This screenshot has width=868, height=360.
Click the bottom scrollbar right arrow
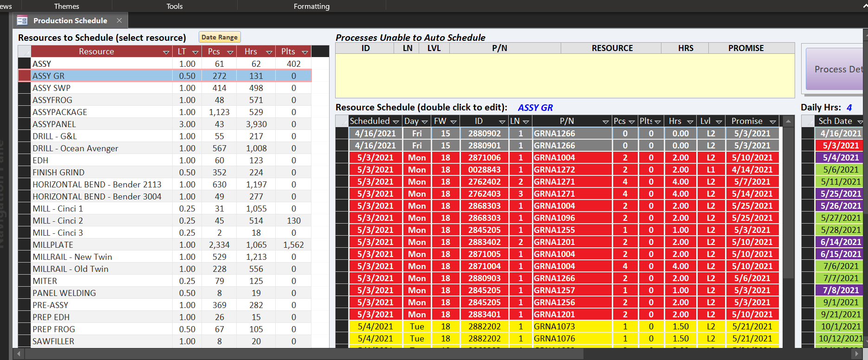click(857, 354)
